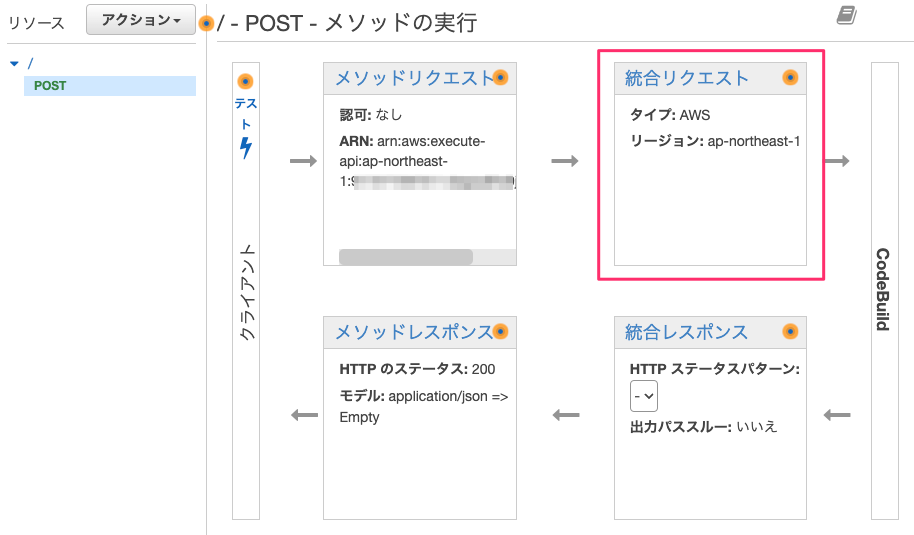The height and width of the screenshot is (535, 914).
Task: Expand the HTTP ステータスパターン select box
Action: tap(644, 397)
